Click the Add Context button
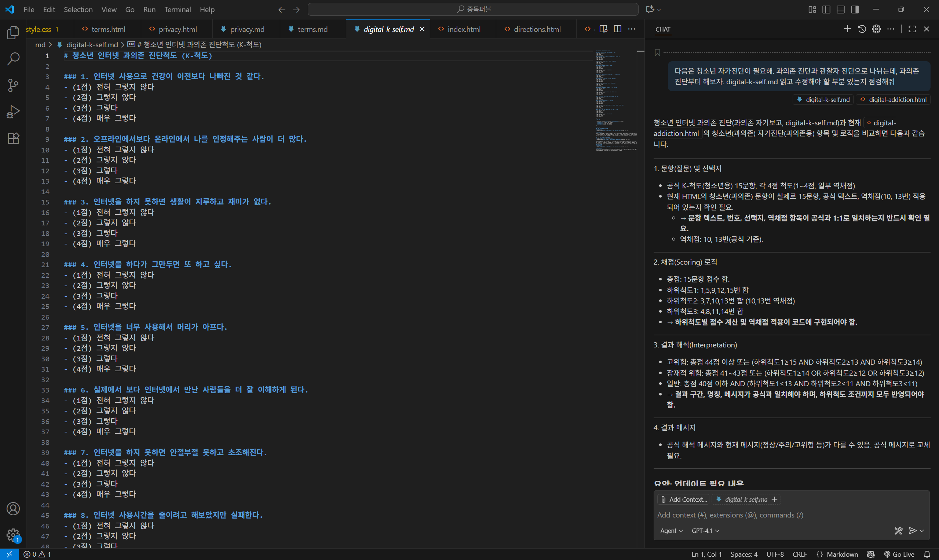Viewport: 939px width, 560px height. pyautogui.click(x=683, y=499)
